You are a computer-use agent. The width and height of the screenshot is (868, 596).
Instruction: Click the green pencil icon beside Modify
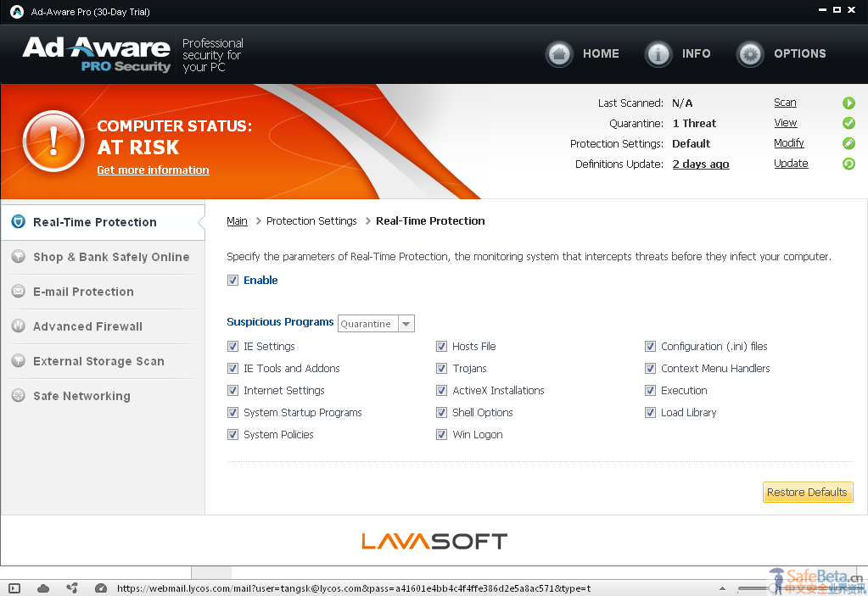[x=848, y=143]
